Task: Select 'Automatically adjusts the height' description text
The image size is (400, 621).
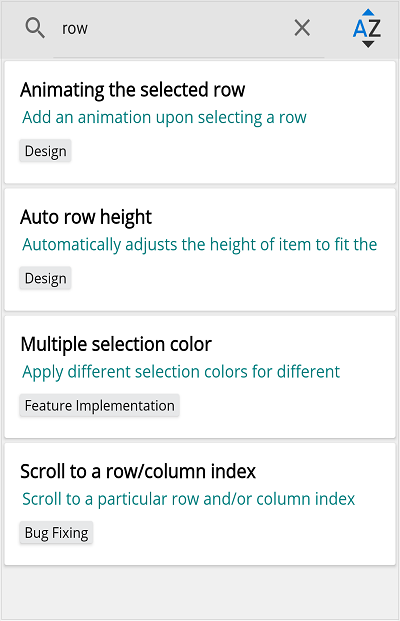Action: coord(200,245)
